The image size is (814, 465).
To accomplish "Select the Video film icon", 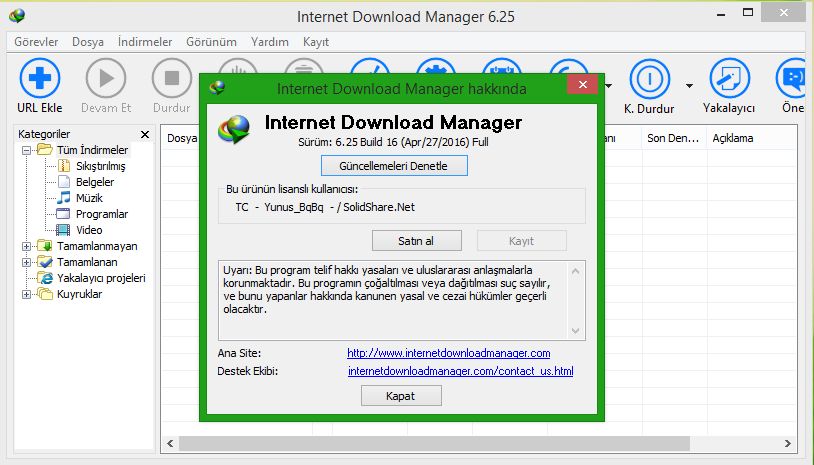I will (63, 230).
